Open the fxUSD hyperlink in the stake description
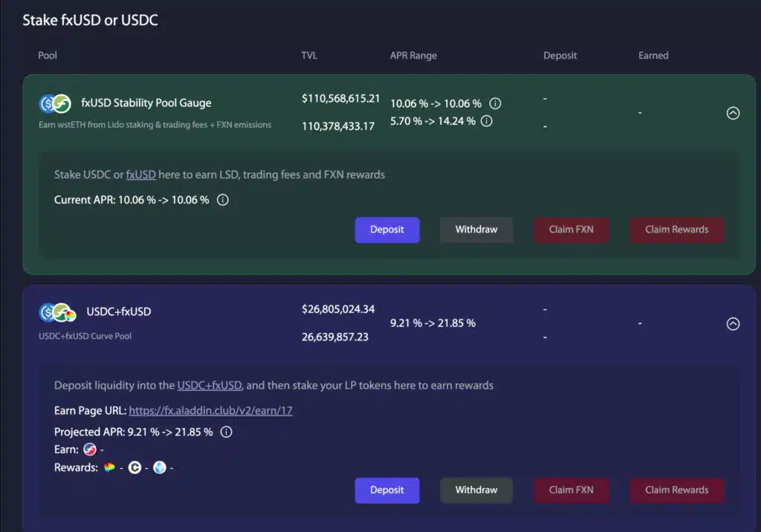Viewport: 761px width, 532px height. tap(141, 175)
